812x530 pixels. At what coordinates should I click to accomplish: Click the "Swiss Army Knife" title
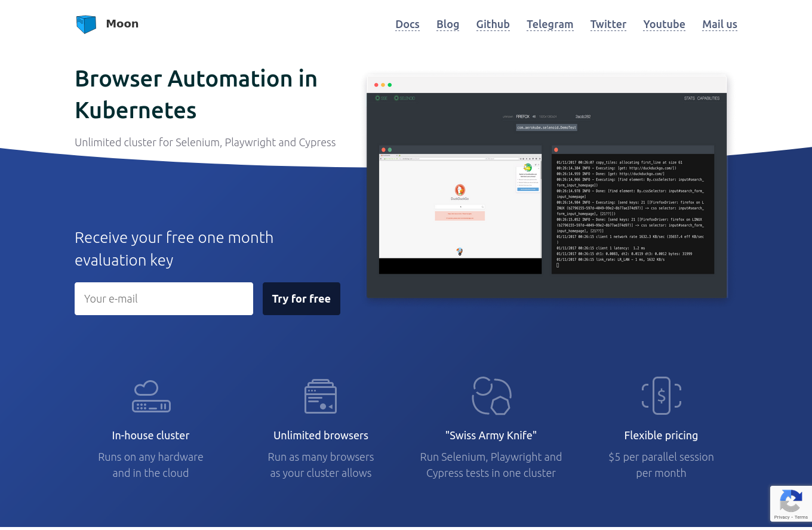tap(491, 435)
